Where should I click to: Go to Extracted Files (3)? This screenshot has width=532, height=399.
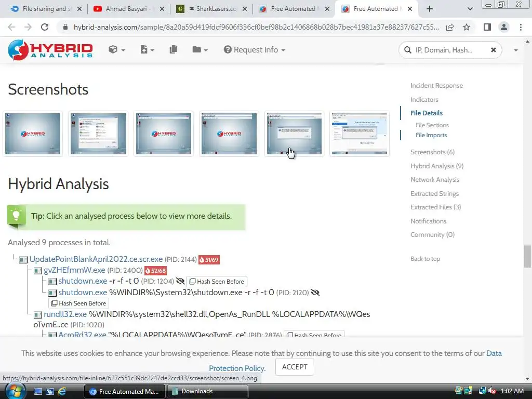(435, 207)
